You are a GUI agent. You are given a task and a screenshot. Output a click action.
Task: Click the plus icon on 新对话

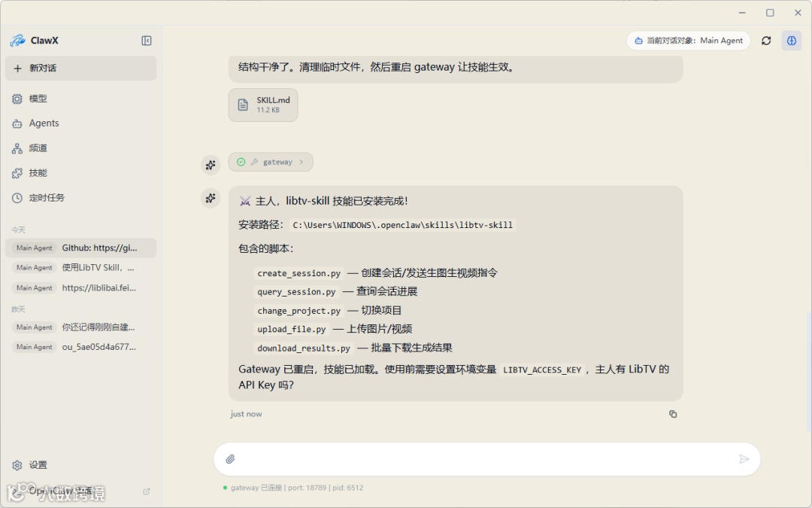coord(17,68)
